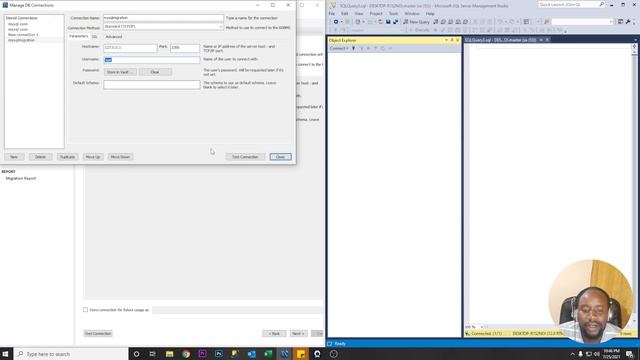
Task: Toggle Store connection for future usage checkbox
Action: pos(86,310)
